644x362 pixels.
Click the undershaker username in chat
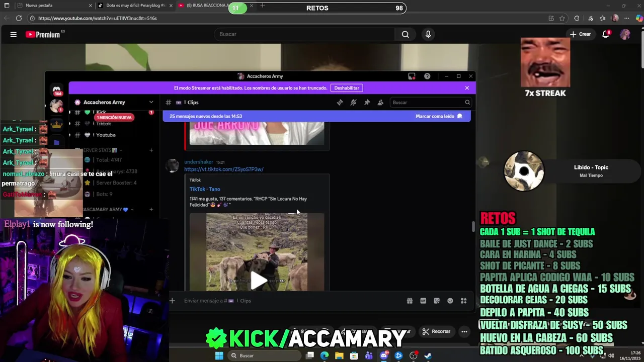(x=199, y=162)
